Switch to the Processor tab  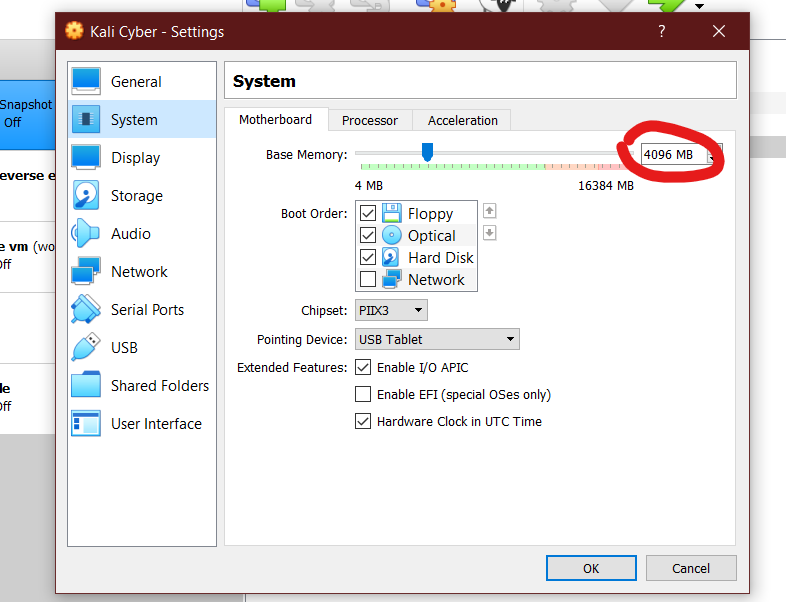[x=370, y=120]
